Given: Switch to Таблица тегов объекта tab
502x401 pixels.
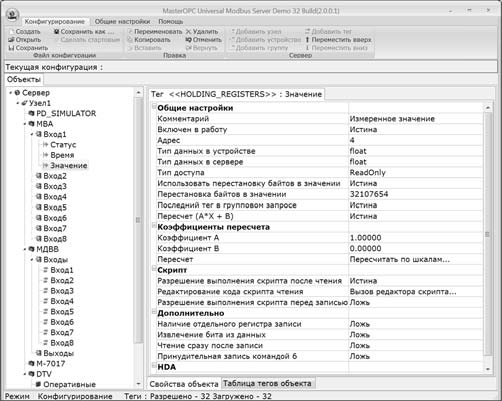Looking at the screenshot, I should [x=267, y=383].
